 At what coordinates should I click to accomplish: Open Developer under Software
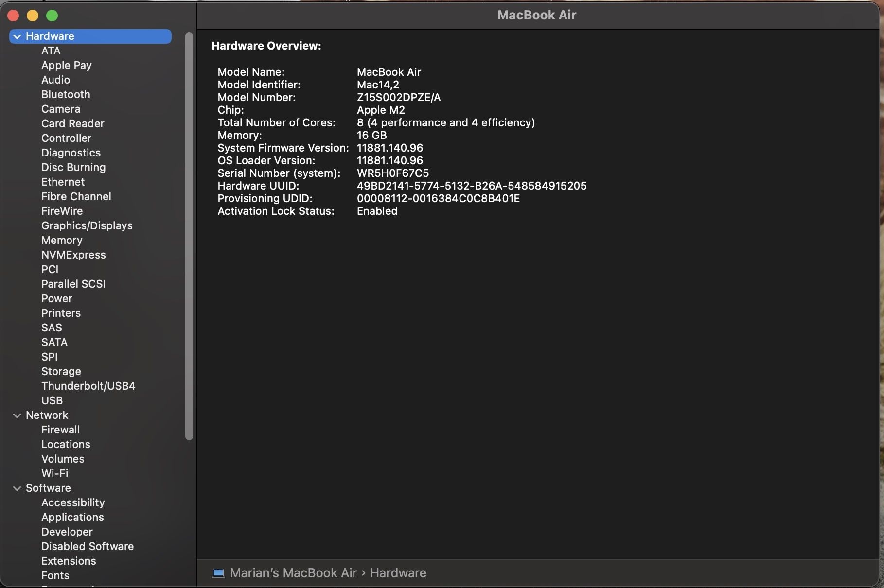click(67, 532)
